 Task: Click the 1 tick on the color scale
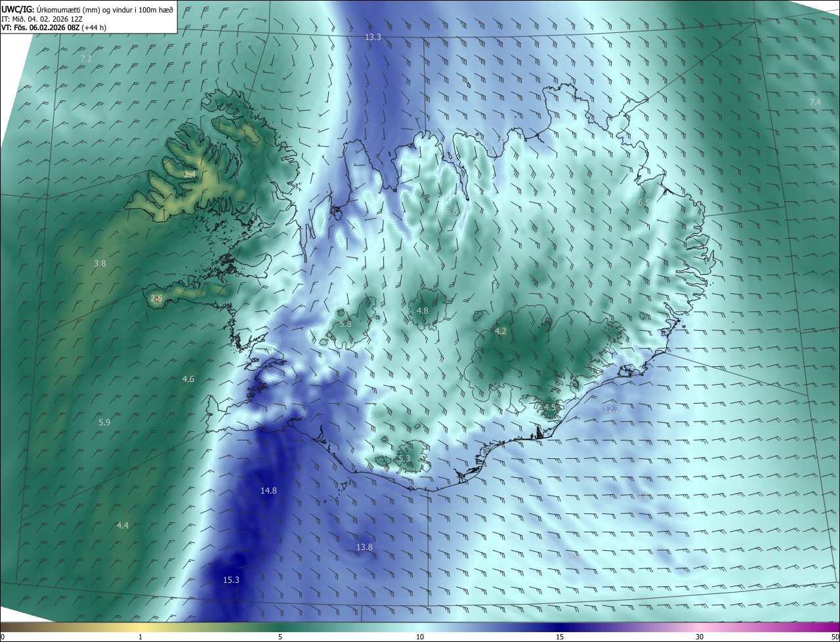pyautogui.click(x=141, y=637)
